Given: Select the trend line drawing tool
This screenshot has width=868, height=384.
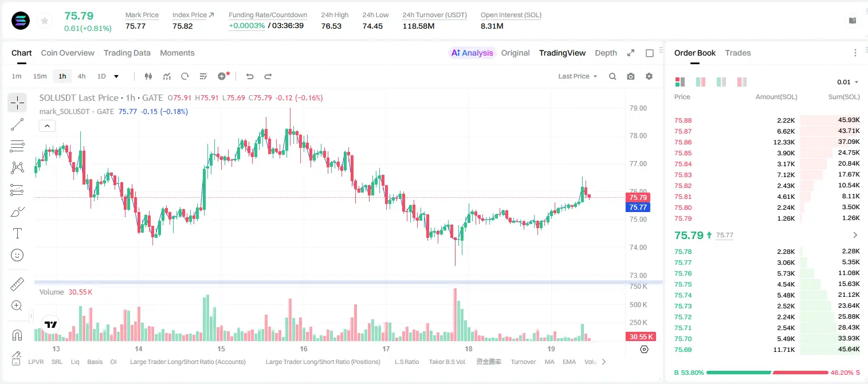Looking at the screenshot, I should pos(17,124).
